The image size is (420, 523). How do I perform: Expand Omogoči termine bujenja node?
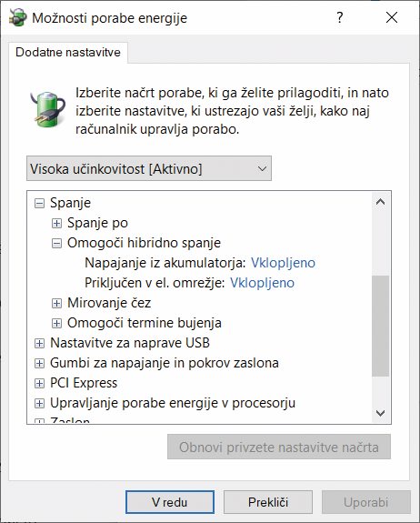click(56, 323)
